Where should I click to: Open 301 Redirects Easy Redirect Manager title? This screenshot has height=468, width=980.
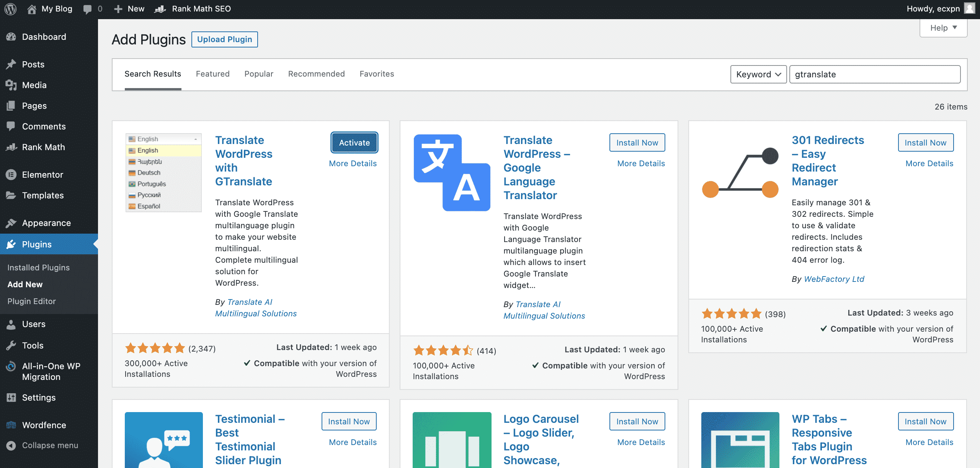pyautogui.click(x=828, y=161)
